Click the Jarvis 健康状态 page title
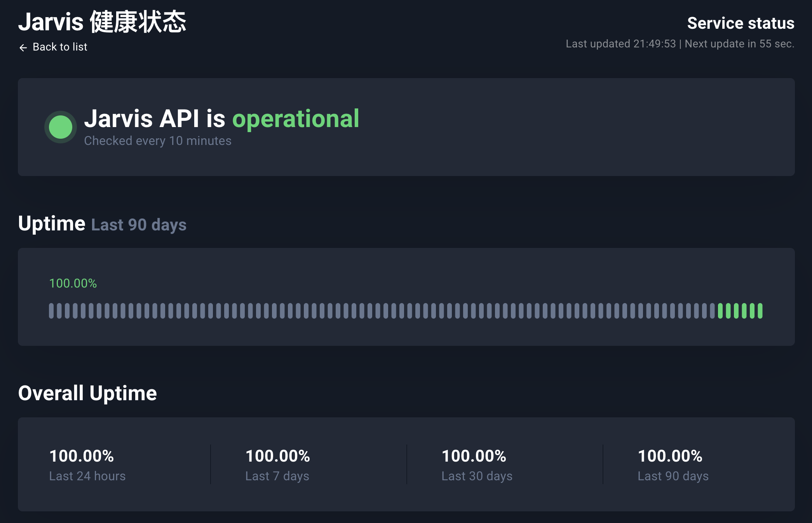The image size is (812, 523). [x=102, y=22]
